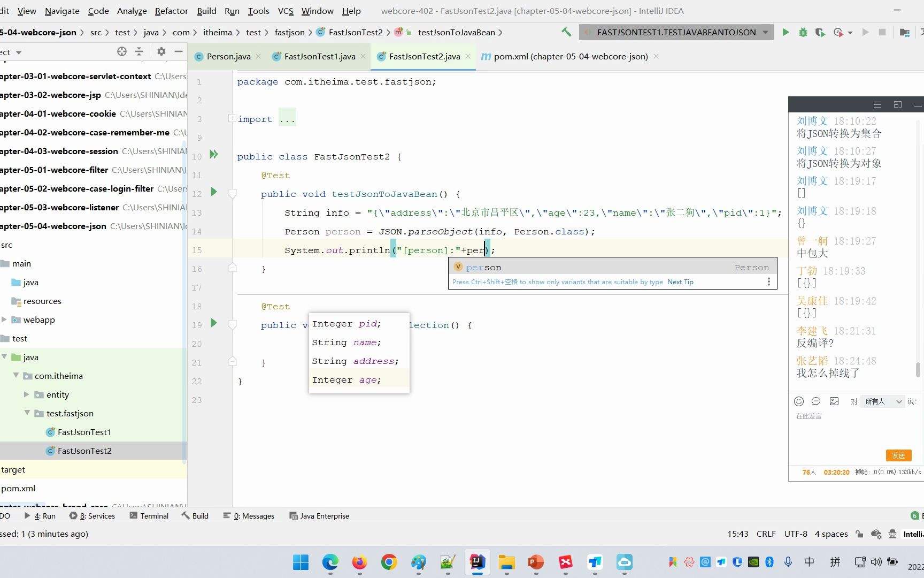Select pom.xml in project tree
924x578 pixels.
coord(18,488)
